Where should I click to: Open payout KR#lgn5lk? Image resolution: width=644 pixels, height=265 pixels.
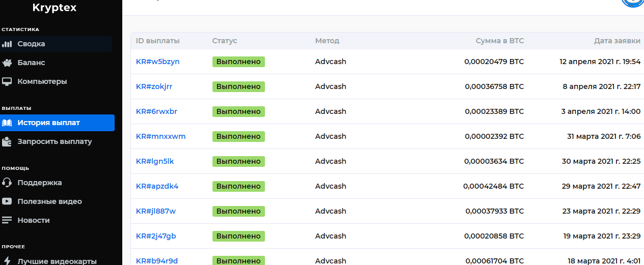pyautogui.click(x=155, y=161)
